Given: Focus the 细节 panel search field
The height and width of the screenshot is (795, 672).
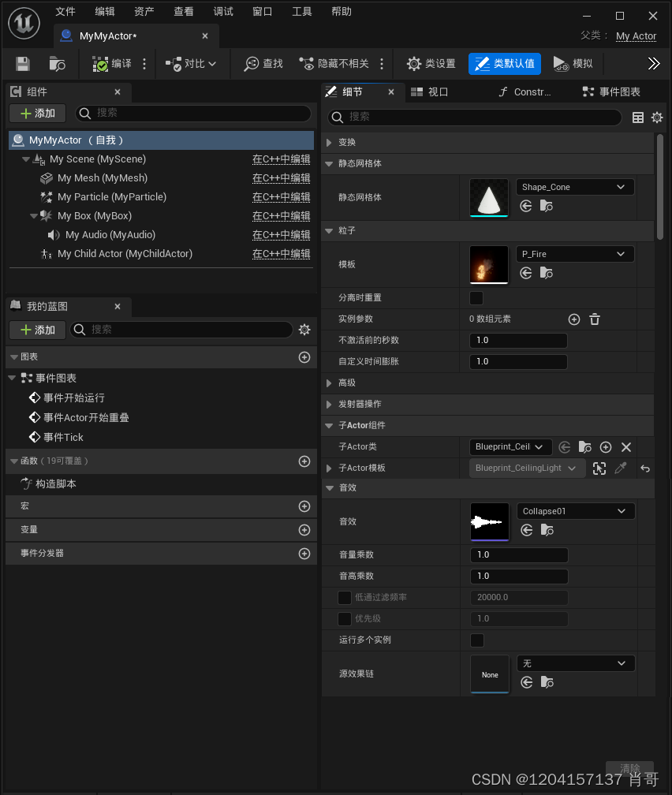Looking at the screenshot, I should tap(475, 117).
